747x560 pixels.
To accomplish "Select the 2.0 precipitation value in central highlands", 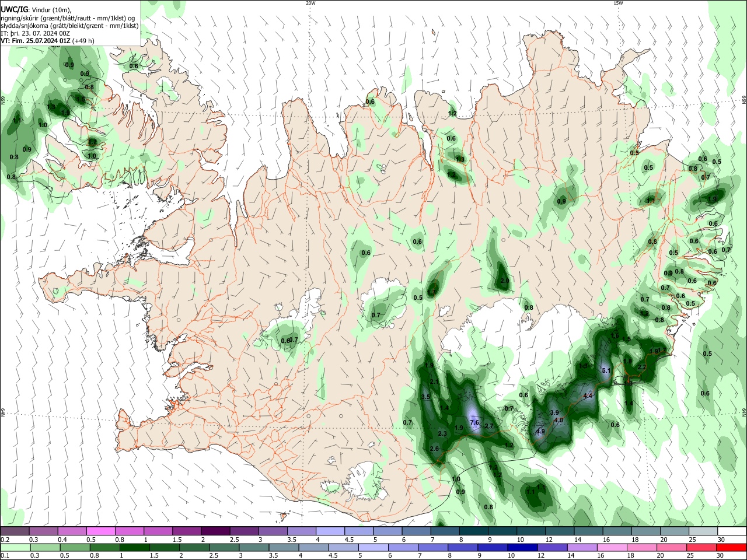I will coord(505,281).
